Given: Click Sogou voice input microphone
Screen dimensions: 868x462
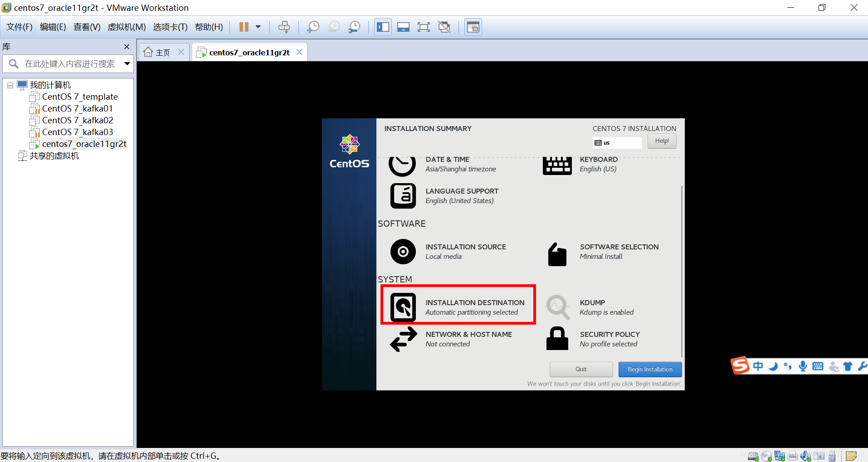Looking at the screenshot, I should pos(803,366).
